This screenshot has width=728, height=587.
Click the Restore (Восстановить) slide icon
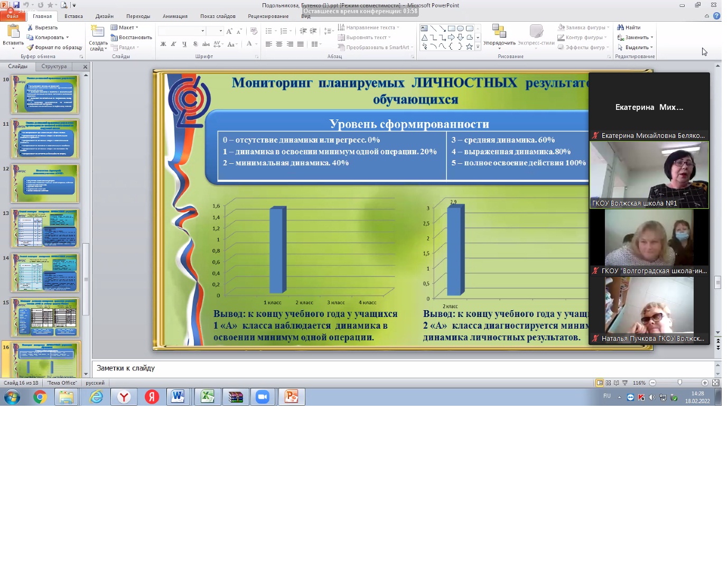pos(114,38)
